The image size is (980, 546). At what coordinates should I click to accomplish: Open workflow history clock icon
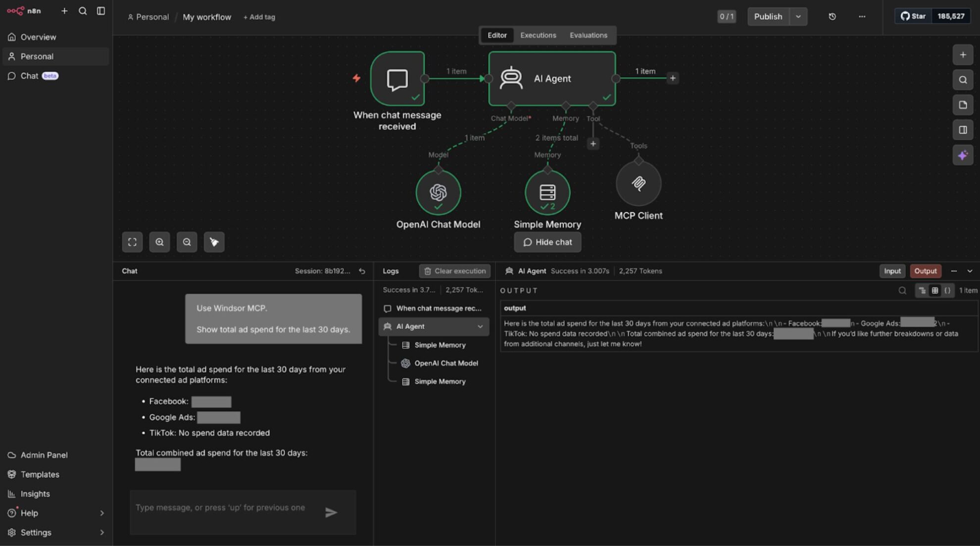tap(832, 16)
